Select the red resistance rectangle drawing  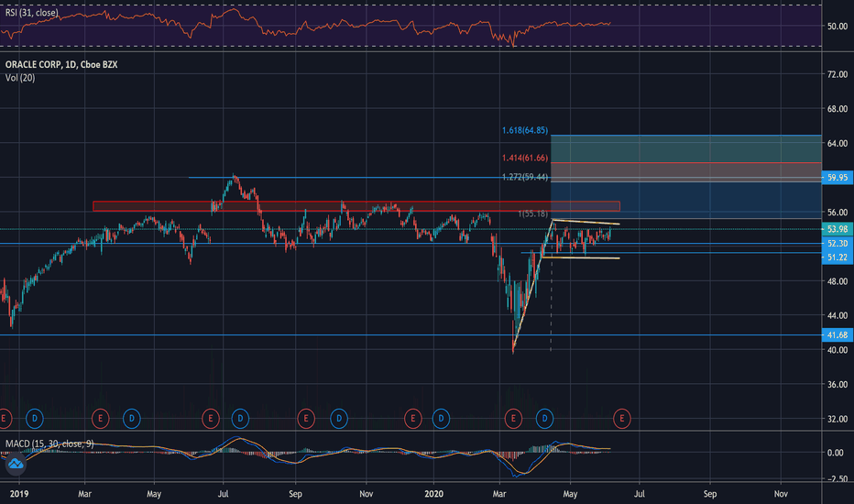pos(356,206)
